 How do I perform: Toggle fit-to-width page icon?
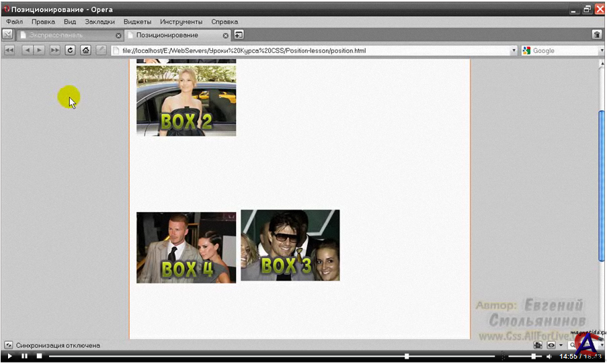pos(538,345)
